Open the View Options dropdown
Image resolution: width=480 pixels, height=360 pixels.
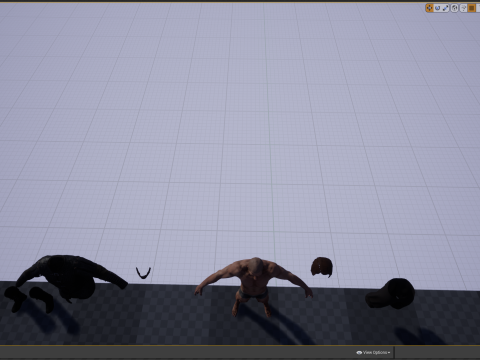[373, 352]
